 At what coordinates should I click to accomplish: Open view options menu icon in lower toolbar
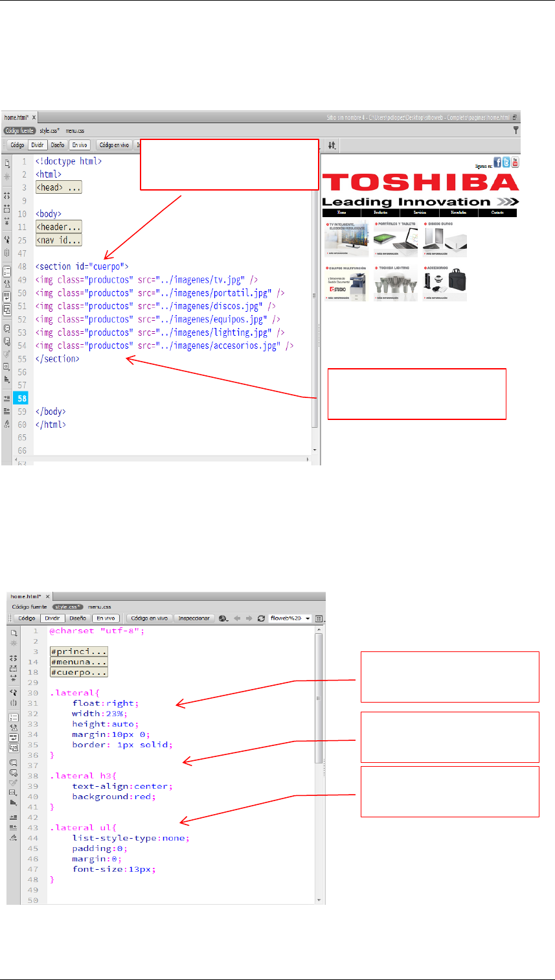coord(319,618)
